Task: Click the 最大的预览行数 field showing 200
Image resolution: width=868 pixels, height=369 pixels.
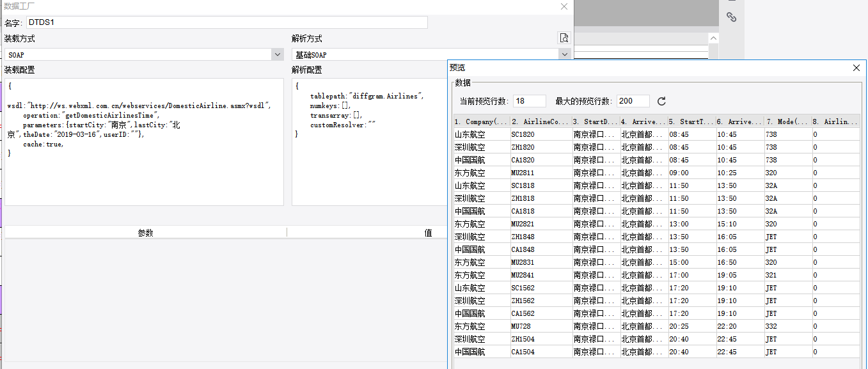Action: click(x=633, y=101)
